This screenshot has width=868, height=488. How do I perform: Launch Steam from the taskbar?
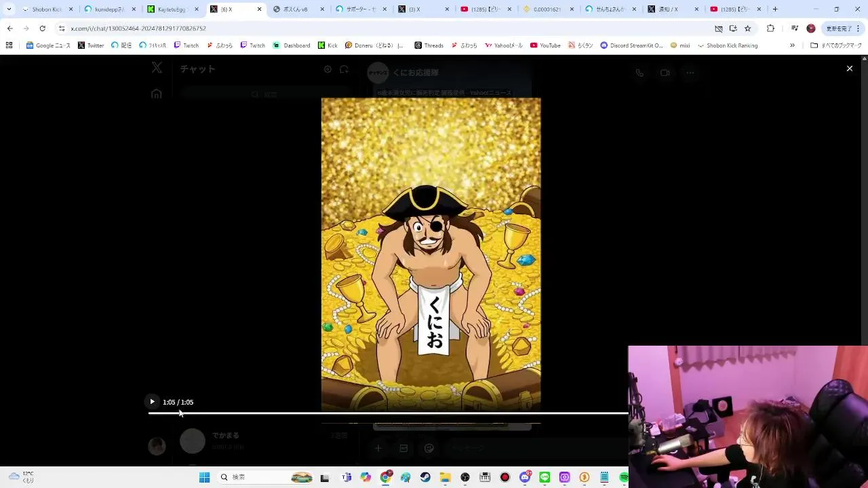[x=425, y=477]
